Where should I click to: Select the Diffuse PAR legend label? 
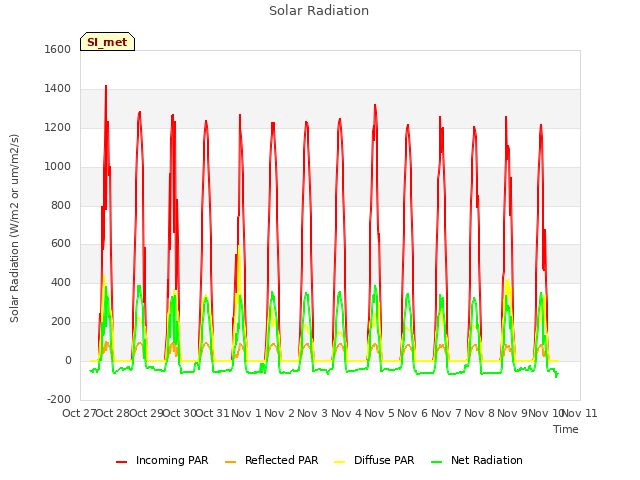pos(384,460)
